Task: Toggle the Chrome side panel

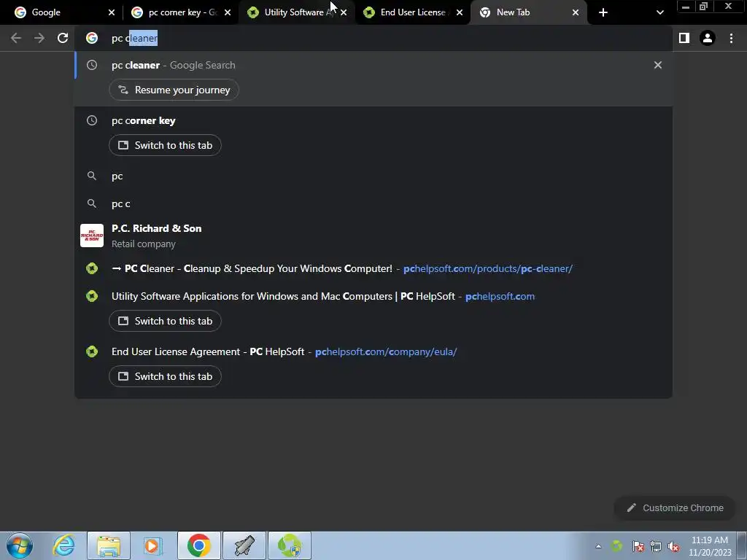Action: coord(684,38)
